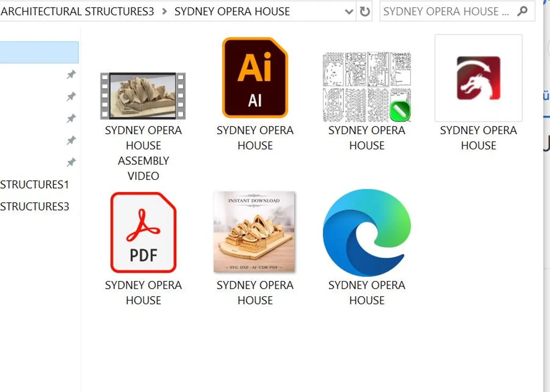Select the file name under the red dragon icon

click(x=478, y=138)
